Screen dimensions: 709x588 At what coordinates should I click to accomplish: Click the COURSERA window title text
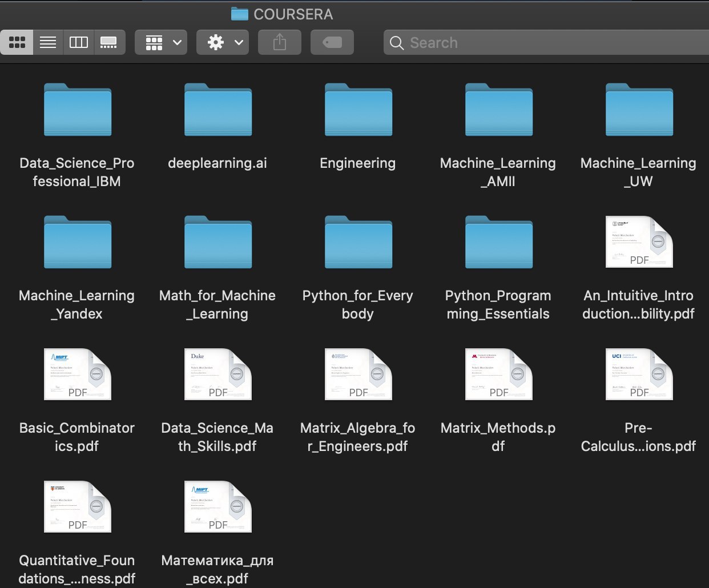293,14
